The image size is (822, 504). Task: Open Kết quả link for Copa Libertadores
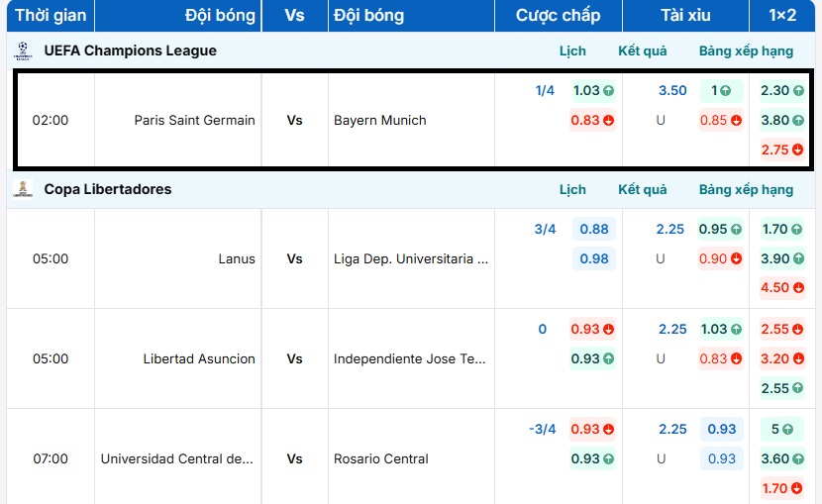click(642, 189)
